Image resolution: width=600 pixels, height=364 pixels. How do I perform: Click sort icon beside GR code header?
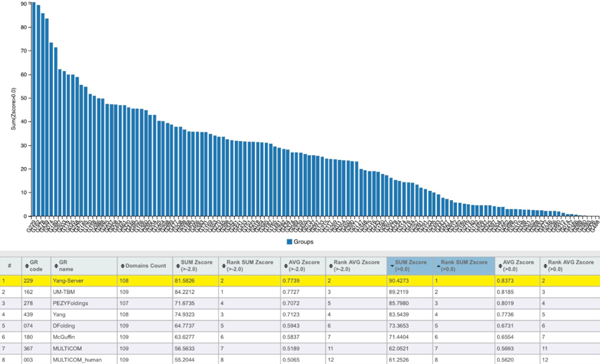click(27, 266)
